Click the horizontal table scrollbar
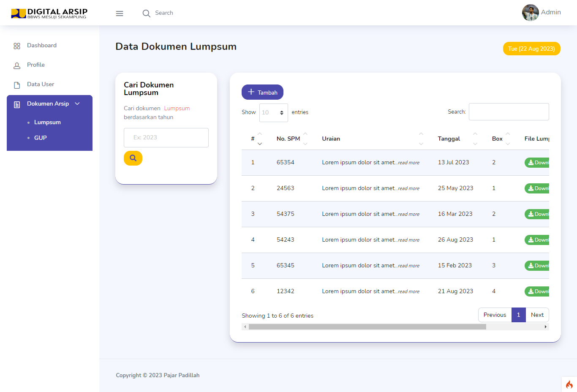 click(367, 327)
